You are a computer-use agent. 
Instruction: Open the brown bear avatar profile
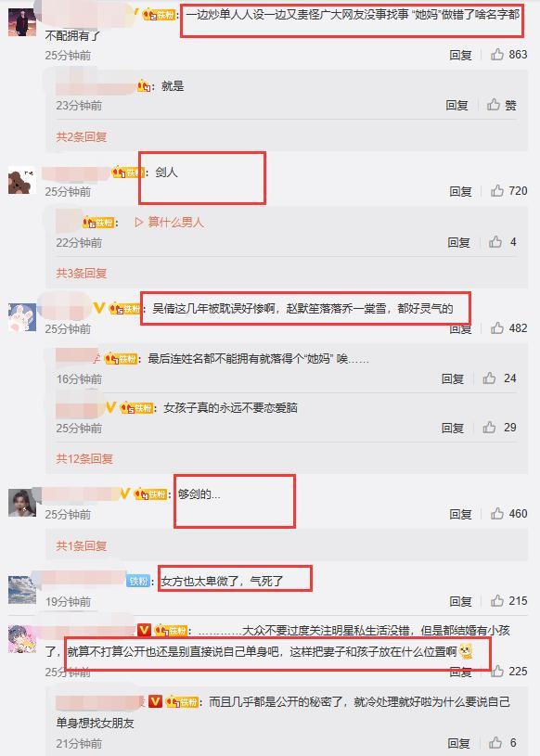tap(21, 180)
